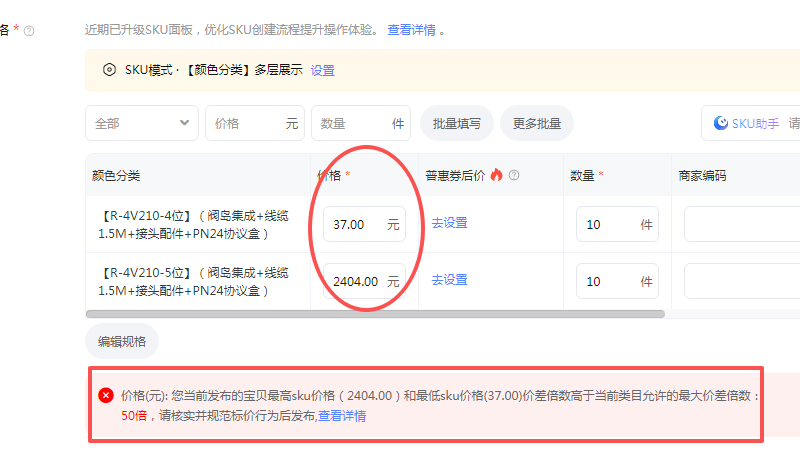Click the red error icon in the warning
The image size is (800, 454).
click(105, 395)
